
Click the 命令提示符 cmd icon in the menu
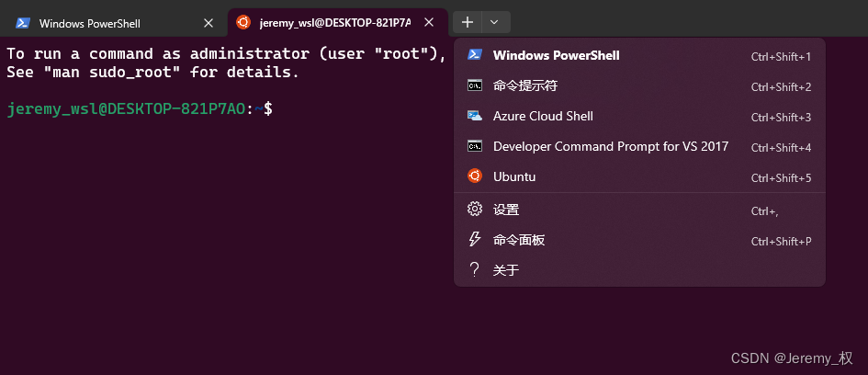tap(474, 85)
